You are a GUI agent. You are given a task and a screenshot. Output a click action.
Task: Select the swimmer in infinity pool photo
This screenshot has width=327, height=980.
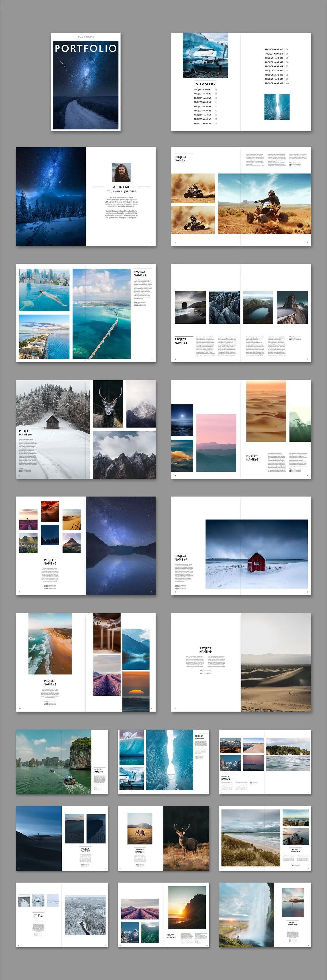44,290
